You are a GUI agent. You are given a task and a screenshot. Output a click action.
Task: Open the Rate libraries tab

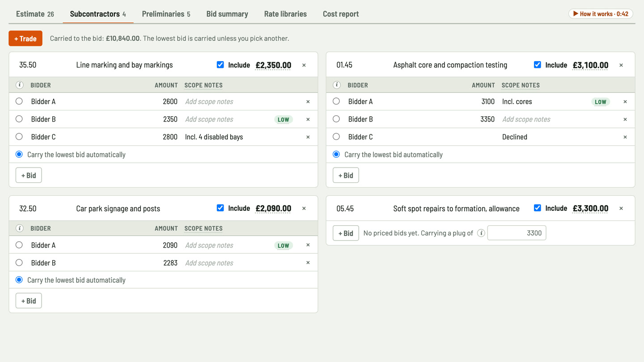tap(285, 14)
